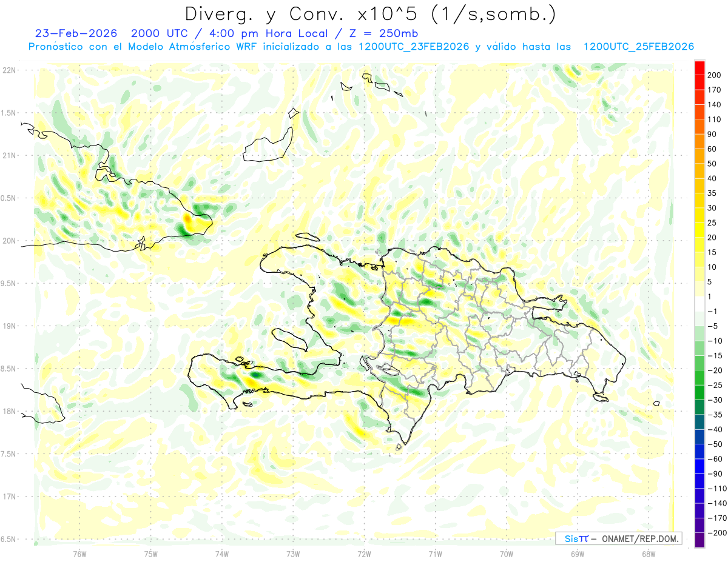Click the colorbar value '-60'

[715, 459]
